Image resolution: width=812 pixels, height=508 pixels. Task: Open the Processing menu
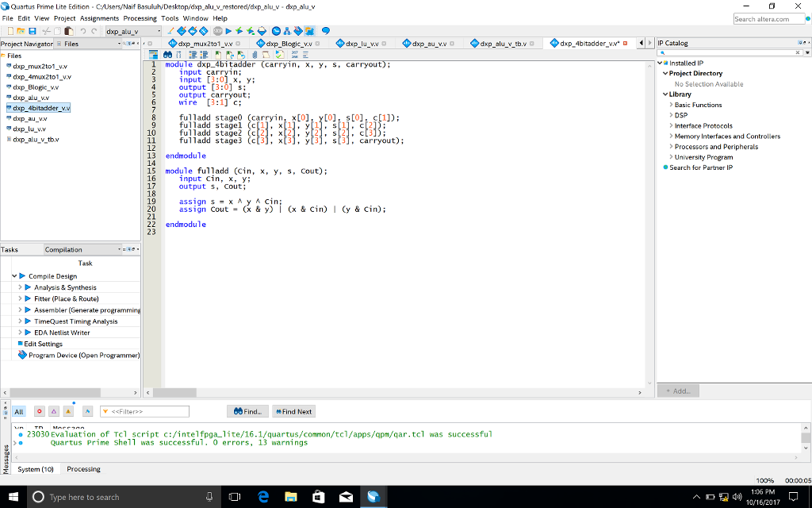pyautogui.click(x=140, y=17)
